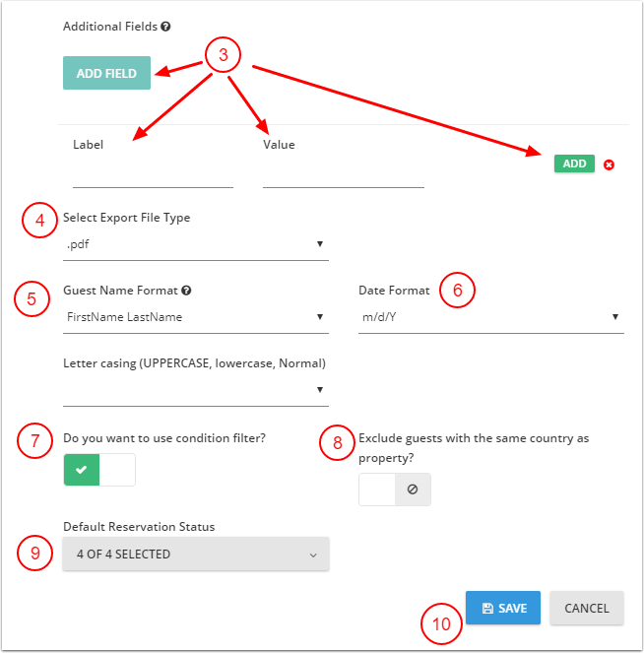Click the Guest Name Format help icon

(186, 291)
